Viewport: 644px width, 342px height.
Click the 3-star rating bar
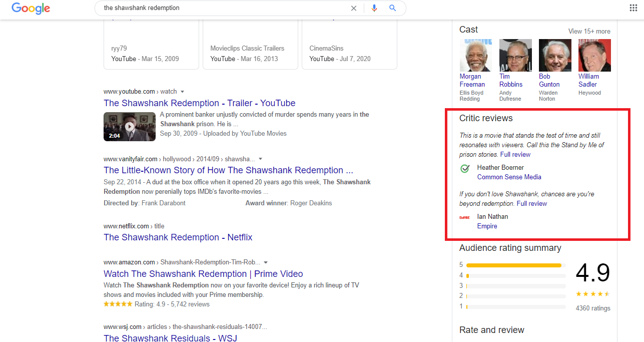click(516, 286)
